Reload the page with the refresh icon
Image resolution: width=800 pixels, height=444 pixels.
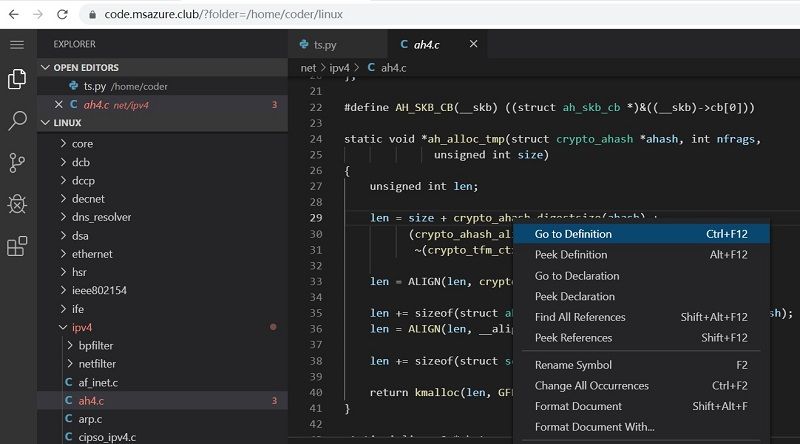click(62, 14)
